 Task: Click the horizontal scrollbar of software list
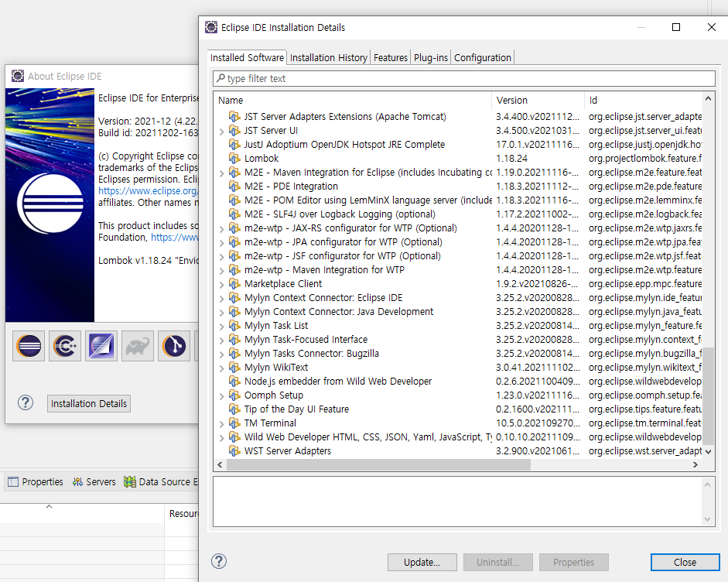point(378,464)
